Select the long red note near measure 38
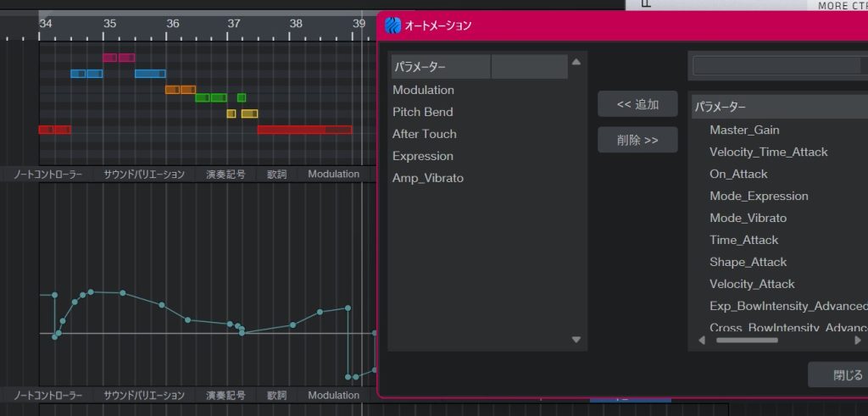 coord(304,130)
